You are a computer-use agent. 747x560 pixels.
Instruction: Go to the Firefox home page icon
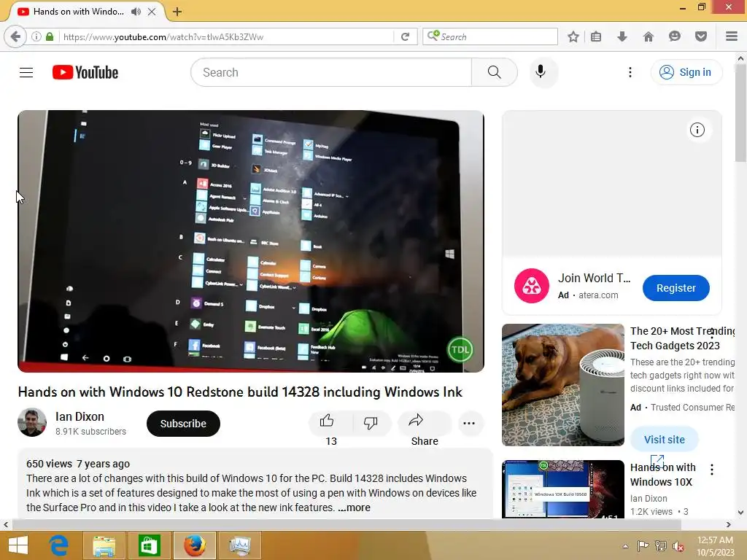(648, 36)
